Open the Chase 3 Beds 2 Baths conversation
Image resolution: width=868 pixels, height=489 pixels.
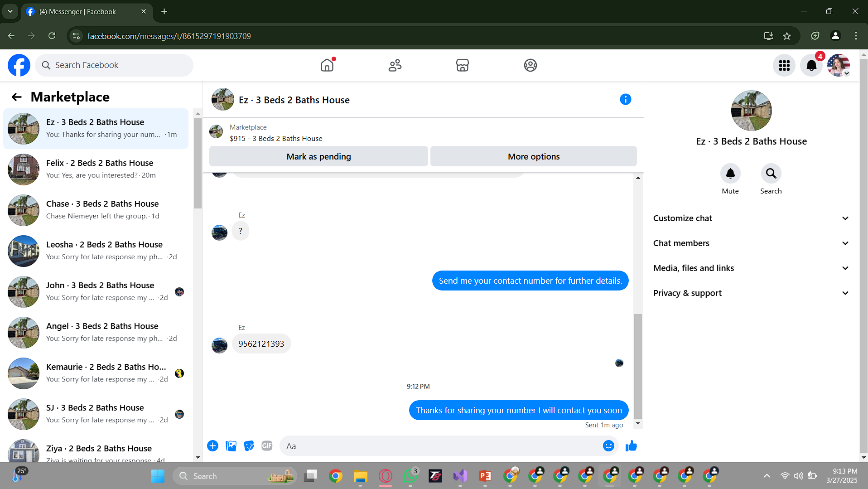click(96, 210)
